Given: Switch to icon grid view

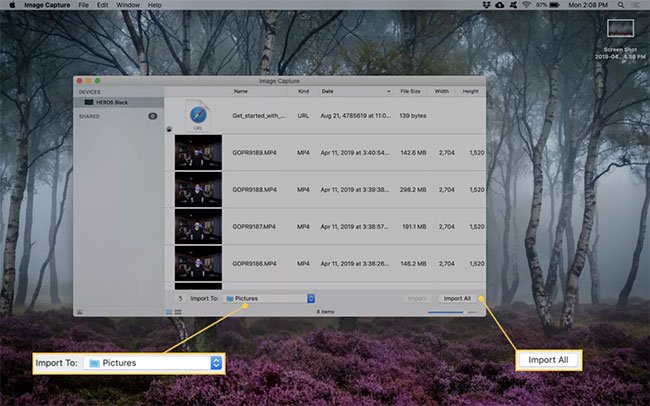Looking at the screenshot, I should pyautogui.click(x=178, y=312).
